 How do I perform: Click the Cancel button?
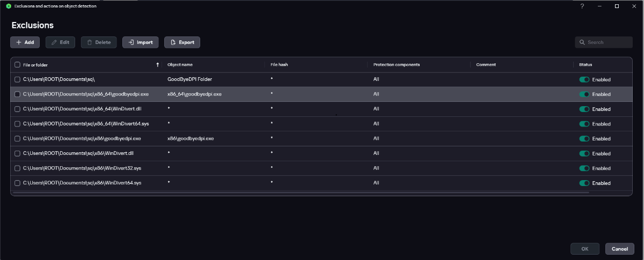pos(619,249)
